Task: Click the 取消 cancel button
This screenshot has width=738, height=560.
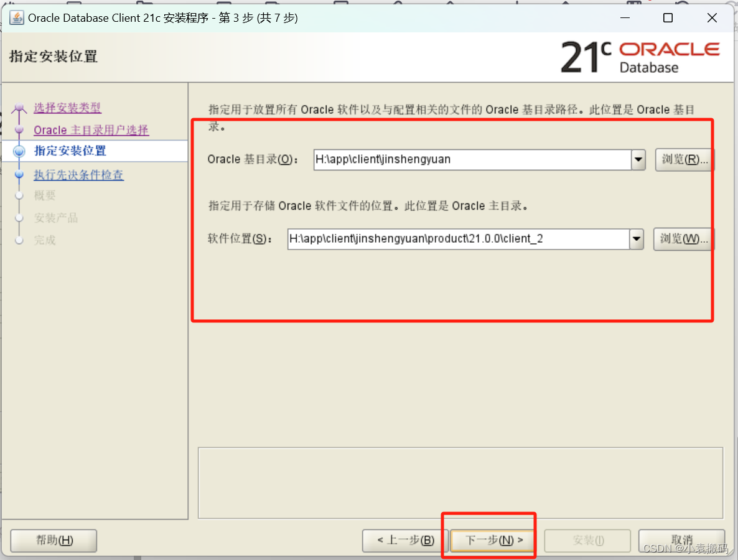Action: 681,540
